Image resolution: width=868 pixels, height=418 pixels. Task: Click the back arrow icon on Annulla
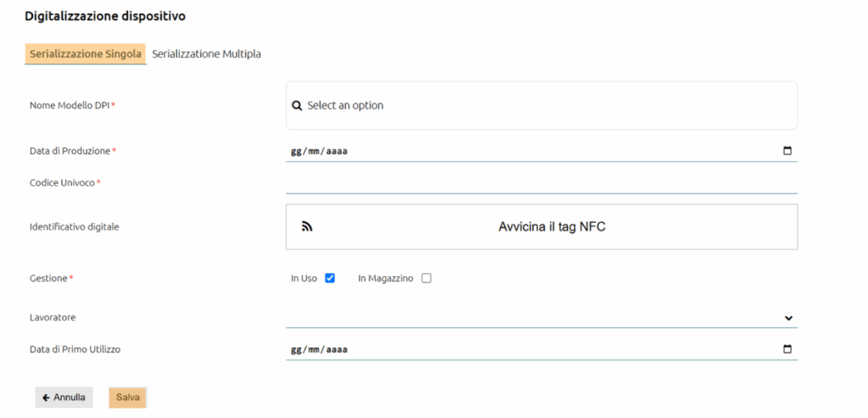tap(46, 398)
